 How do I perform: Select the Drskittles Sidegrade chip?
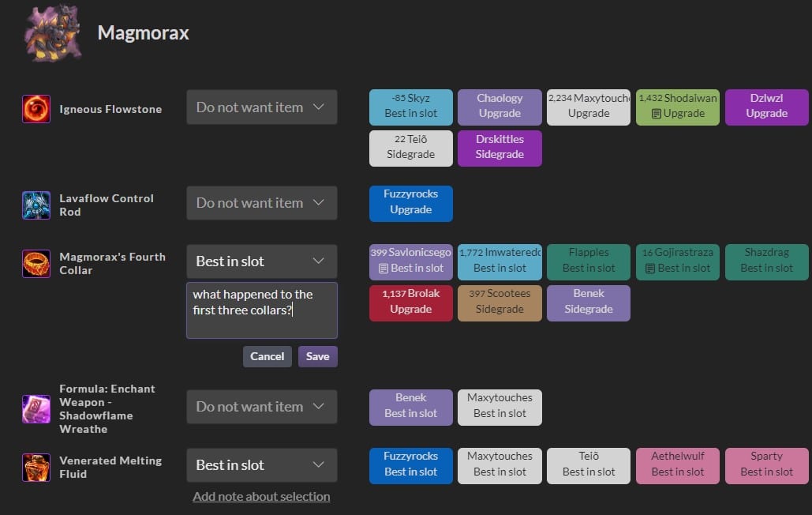(499, 148)
